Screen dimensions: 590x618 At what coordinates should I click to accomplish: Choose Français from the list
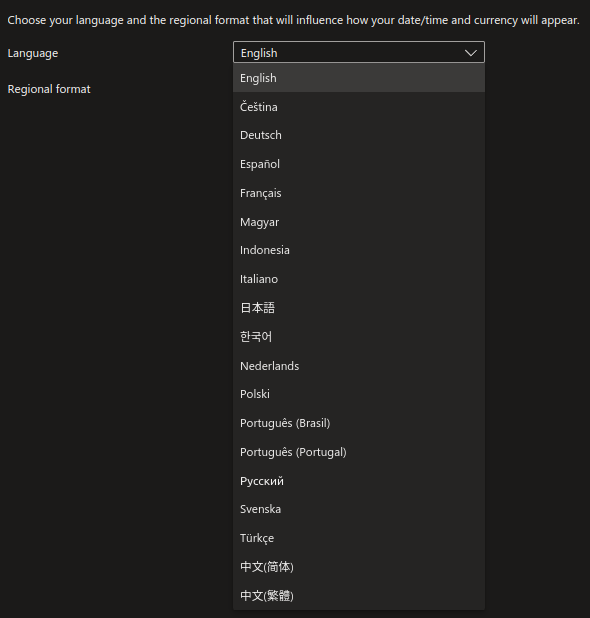359,193
